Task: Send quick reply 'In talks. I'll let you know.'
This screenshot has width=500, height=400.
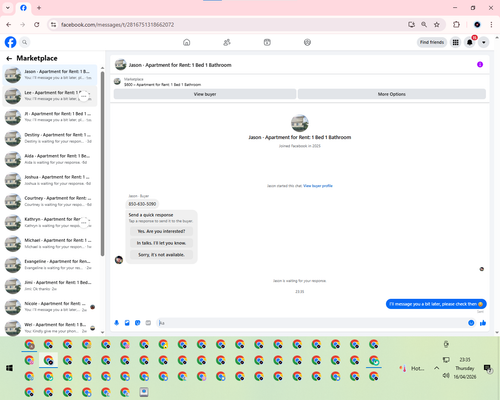Action: pos(161,243)
